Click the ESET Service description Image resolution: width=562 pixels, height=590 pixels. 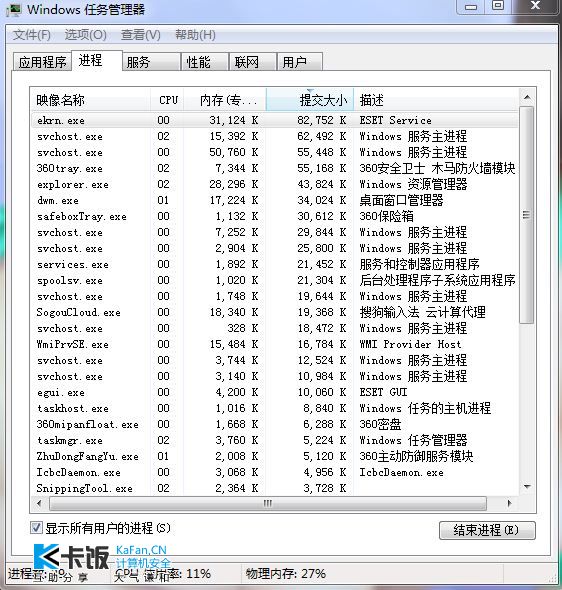pos(395,120)
